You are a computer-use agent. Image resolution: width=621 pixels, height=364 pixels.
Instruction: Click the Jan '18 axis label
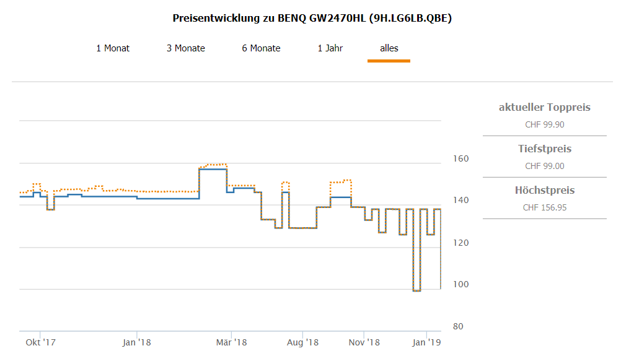pos(136,342)
